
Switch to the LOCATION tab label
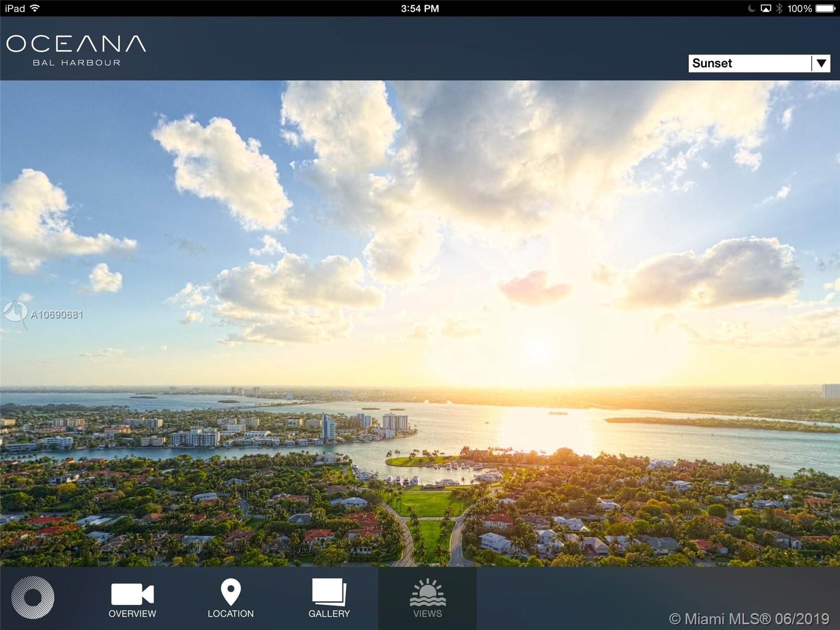click(x=230, y=614)
